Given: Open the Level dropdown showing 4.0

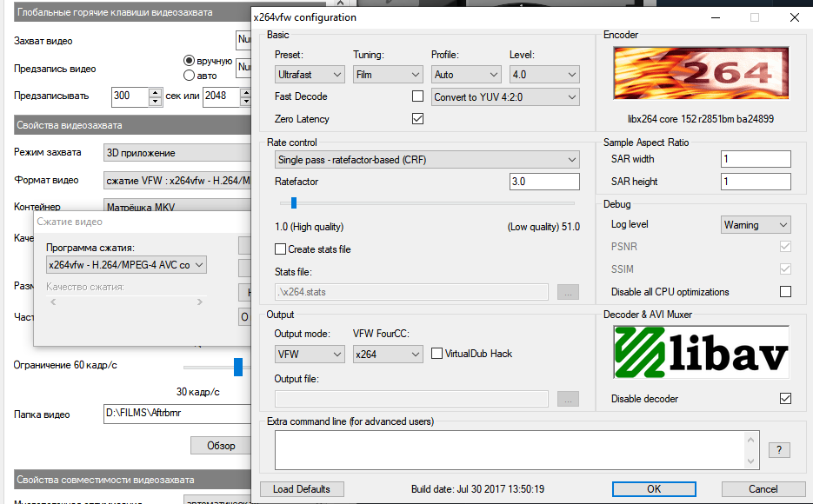Looking at the screenshot, I should point(544,75).
